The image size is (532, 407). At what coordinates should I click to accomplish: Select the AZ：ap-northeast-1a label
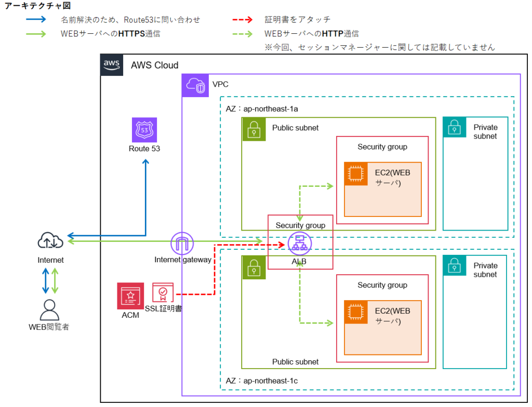click(x=262, y=109)
